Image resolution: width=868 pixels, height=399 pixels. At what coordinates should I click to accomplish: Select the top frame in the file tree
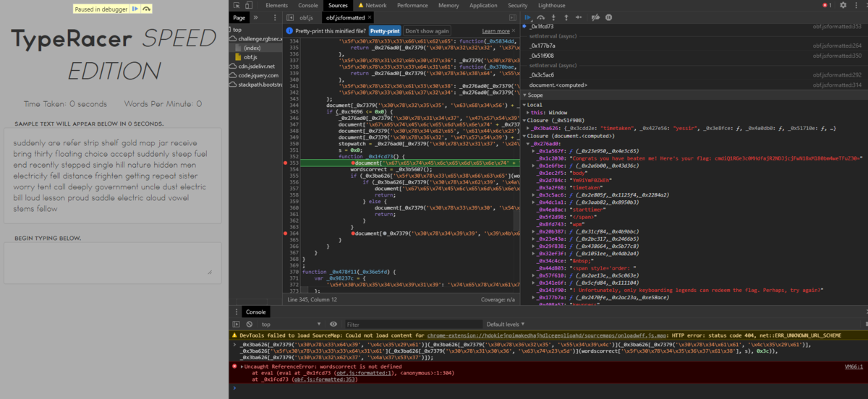coord(237,30)
